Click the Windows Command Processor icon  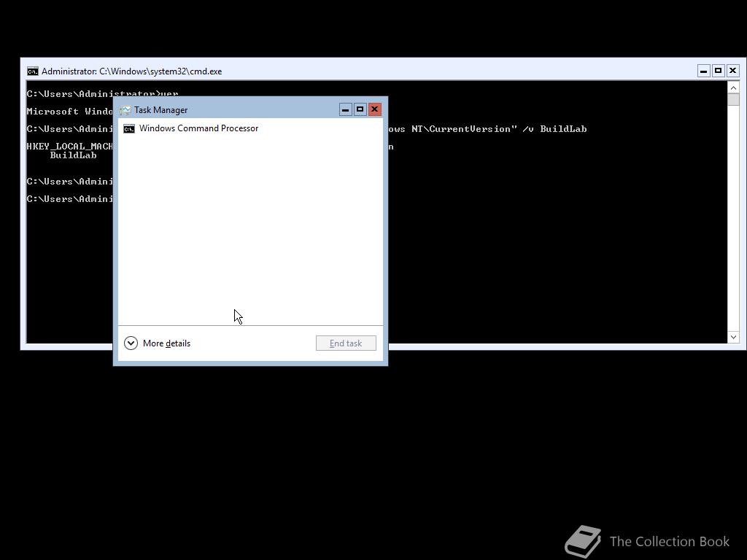(129, 129)
